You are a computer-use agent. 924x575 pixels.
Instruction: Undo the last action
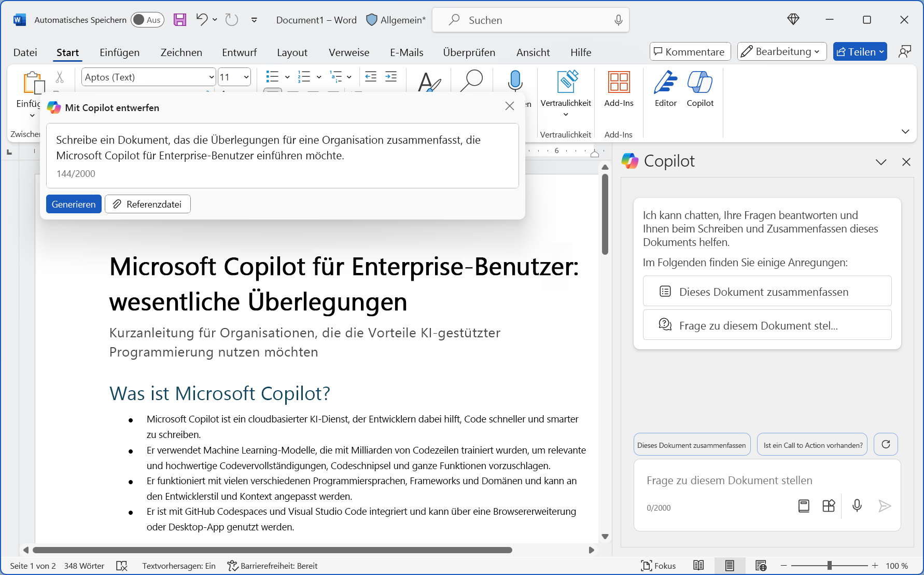[x=202, y=20]
